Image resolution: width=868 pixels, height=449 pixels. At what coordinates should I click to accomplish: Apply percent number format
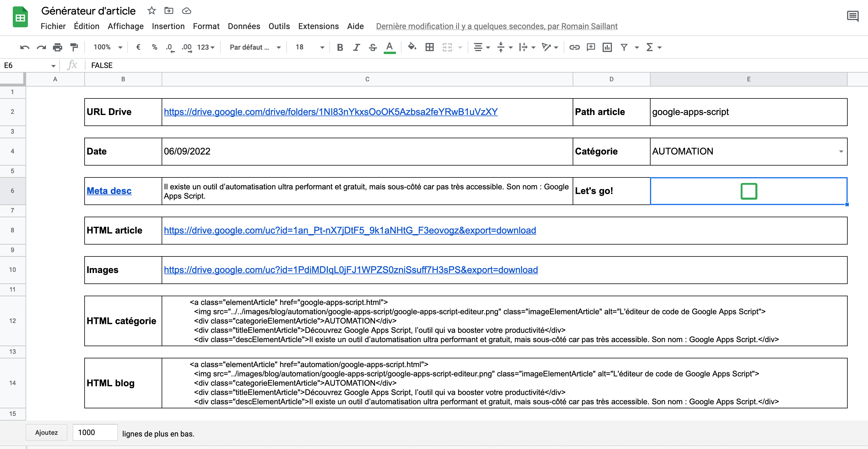[x=154, y=47]
